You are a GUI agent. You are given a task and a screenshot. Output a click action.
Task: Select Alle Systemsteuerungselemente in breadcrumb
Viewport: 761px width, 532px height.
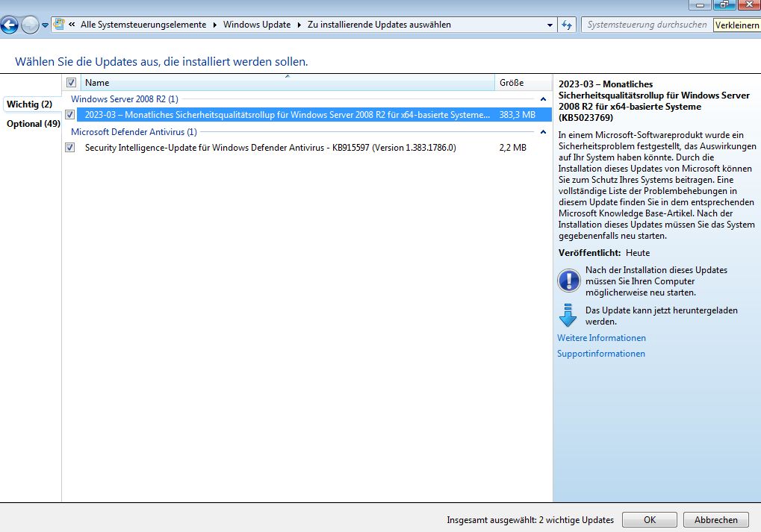click(143, 25)
